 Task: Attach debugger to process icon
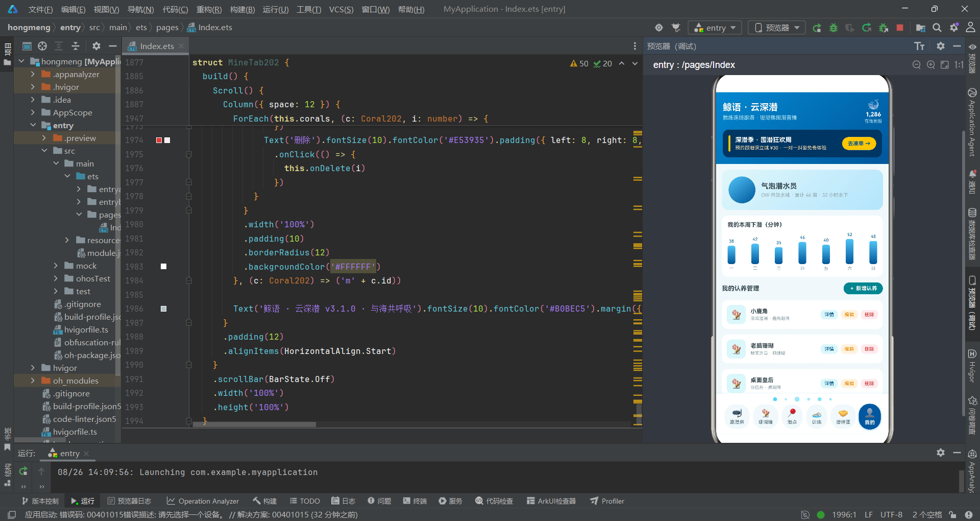coord(884,28)
